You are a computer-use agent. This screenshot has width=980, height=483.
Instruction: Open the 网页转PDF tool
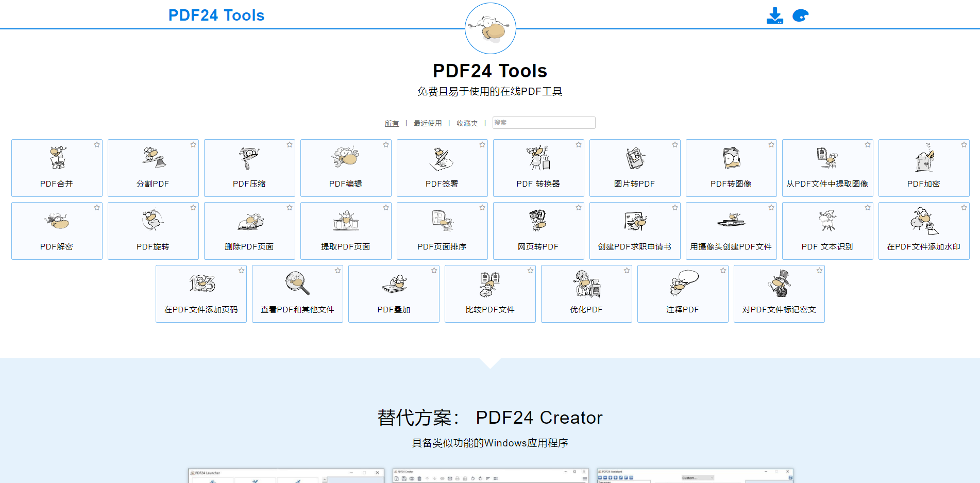pyautogui.click(x=538, y=230)
